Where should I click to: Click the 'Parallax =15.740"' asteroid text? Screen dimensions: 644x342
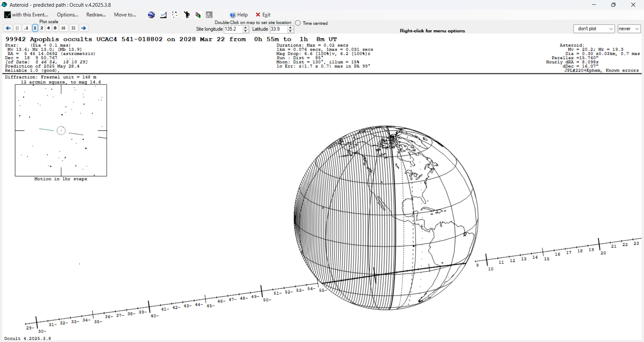tap(575, 58)
